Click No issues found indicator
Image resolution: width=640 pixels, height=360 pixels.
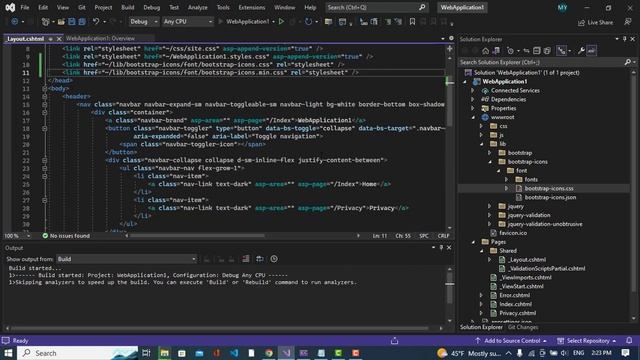[x=66, y=236]
